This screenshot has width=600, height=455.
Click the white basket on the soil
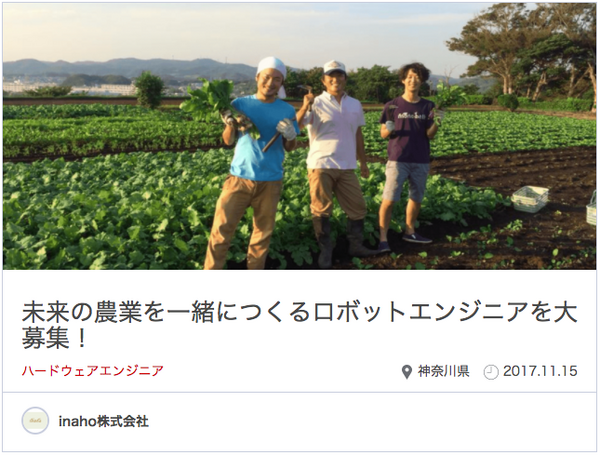pos(530,199)
